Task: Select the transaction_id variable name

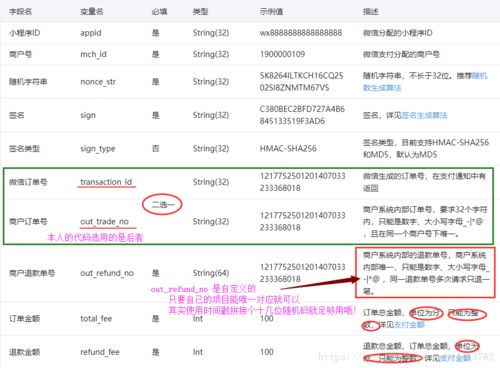Action: 106,182
